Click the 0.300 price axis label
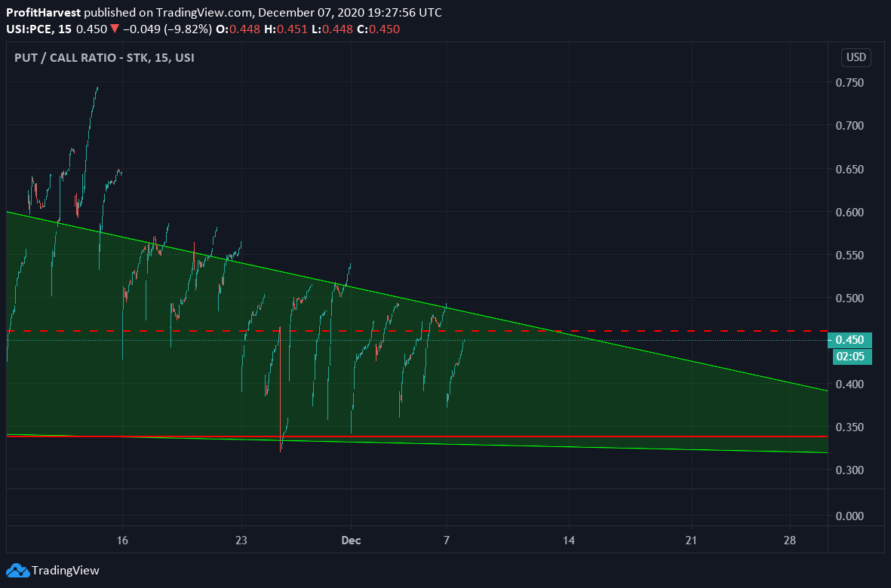Viewport: 891px width, 588px height. click(850, 470)
